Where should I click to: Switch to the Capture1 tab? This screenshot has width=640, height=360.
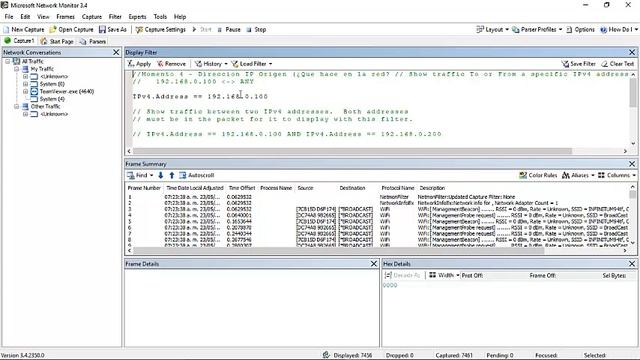tap(19, 41)
